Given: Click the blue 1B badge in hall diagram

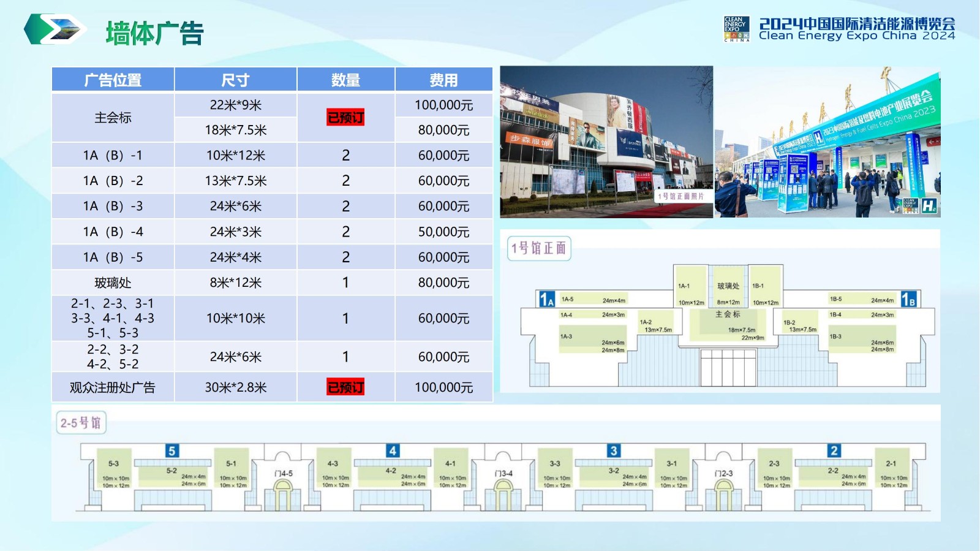Looking at the screenshot, I should pyautogui.click(x=908, y=298).
